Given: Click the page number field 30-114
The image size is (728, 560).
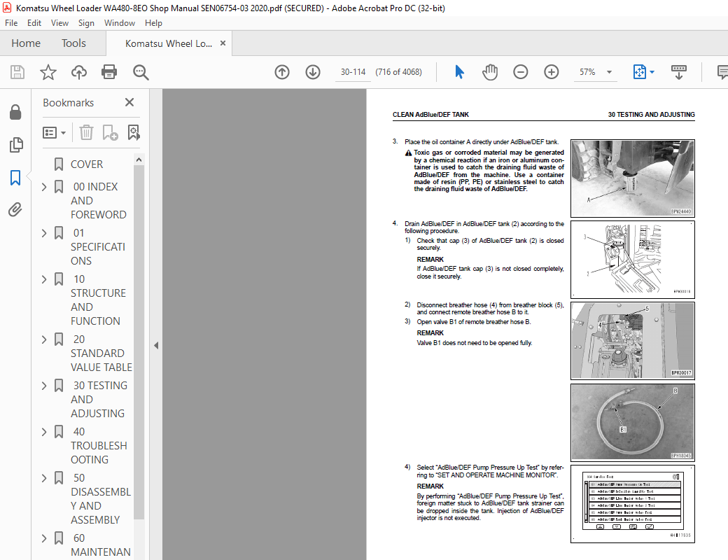Looking at the screenshot, I should (x=353, y=72).
